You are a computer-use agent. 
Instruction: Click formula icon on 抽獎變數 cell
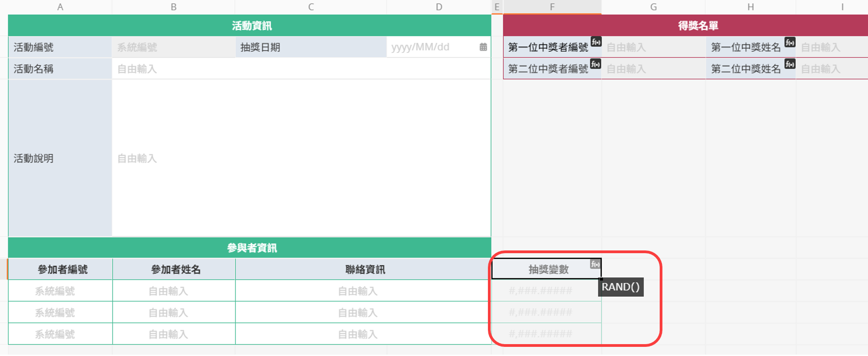point(595,264)
